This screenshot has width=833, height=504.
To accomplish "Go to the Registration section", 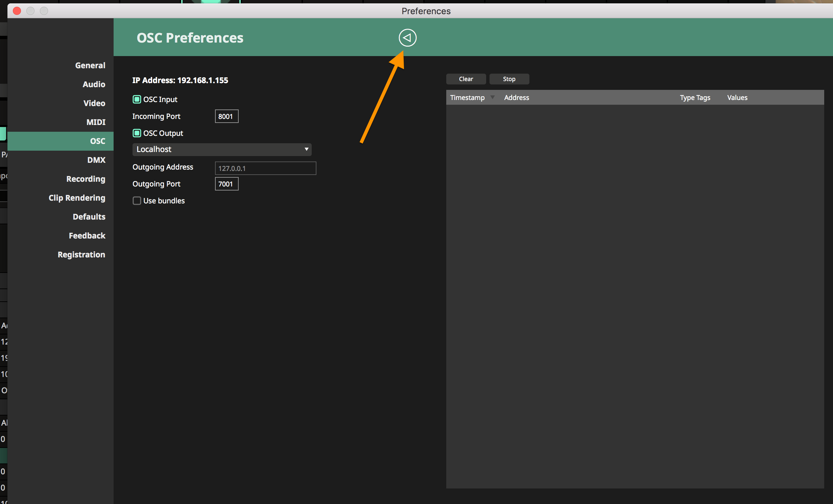I will point(81,254).
